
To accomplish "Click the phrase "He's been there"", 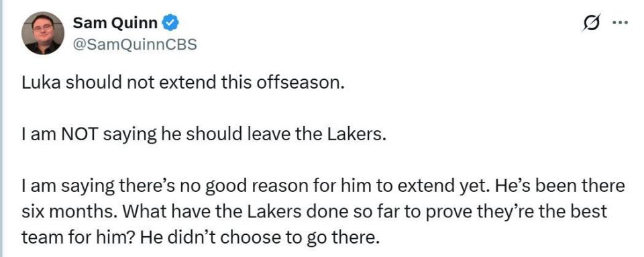I will pos(561,188).
